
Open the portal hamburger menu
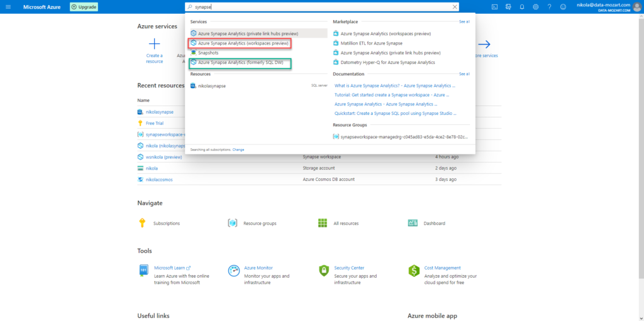pos(8,7)
